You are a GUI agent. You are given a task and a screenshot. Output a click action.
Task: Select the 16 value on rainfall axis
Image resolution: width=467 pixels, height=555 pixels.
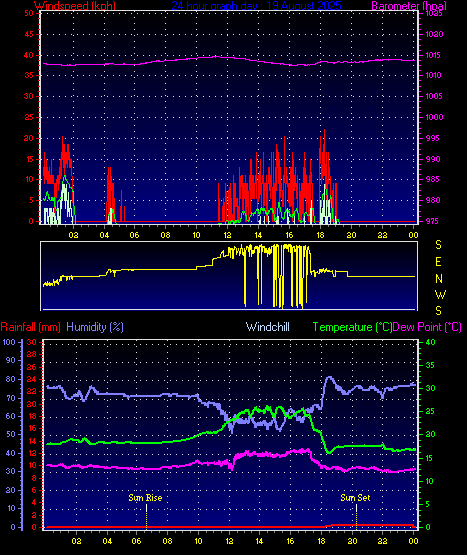coord(32,429)
